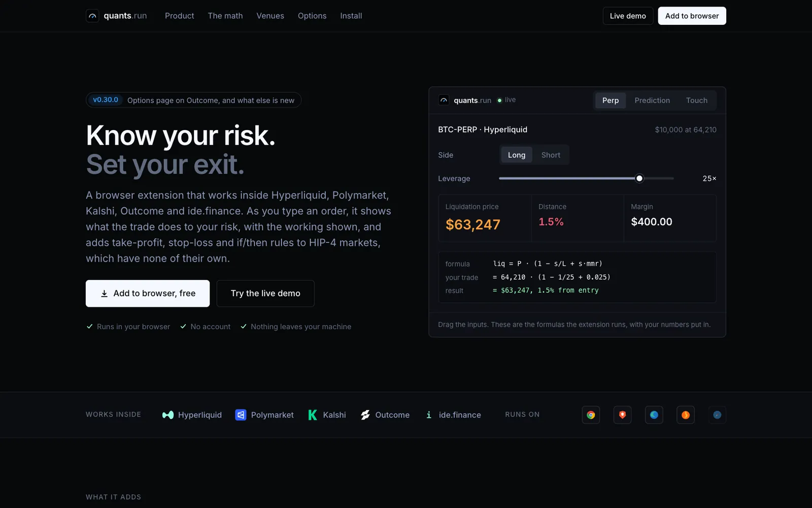The width and height of the screenshot is (812, 508).
Task: Click 'BTC-PERP · Hyperliquid' market title
Action: [483, 130]
